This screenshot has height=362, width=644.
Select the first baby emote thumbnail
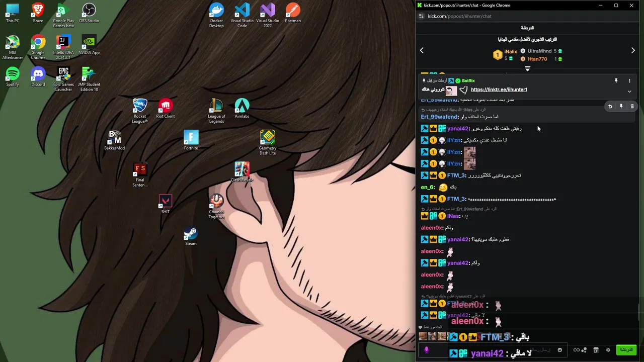[x=423, y=337]
